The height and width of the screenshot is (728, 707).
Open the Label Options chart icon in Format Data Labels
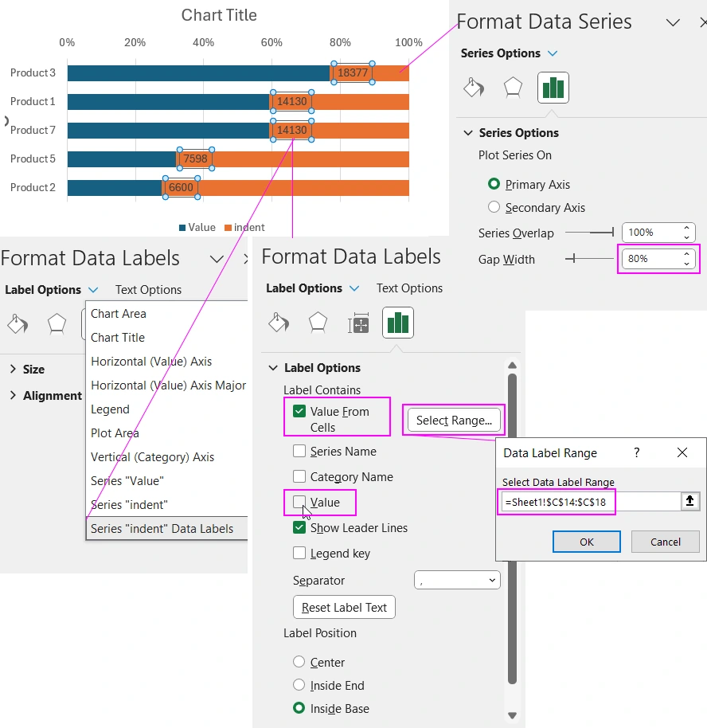[397, 323]
